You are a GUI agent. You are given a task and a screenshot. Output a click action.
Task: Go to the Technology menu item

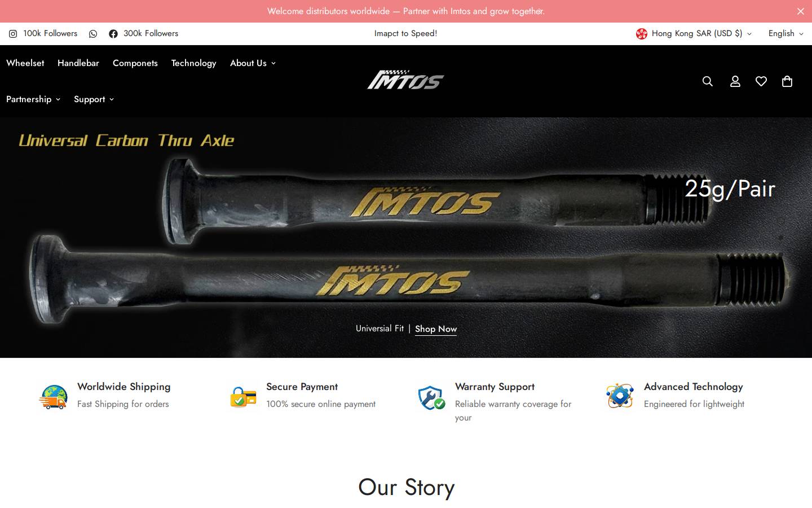click(193, 63)
